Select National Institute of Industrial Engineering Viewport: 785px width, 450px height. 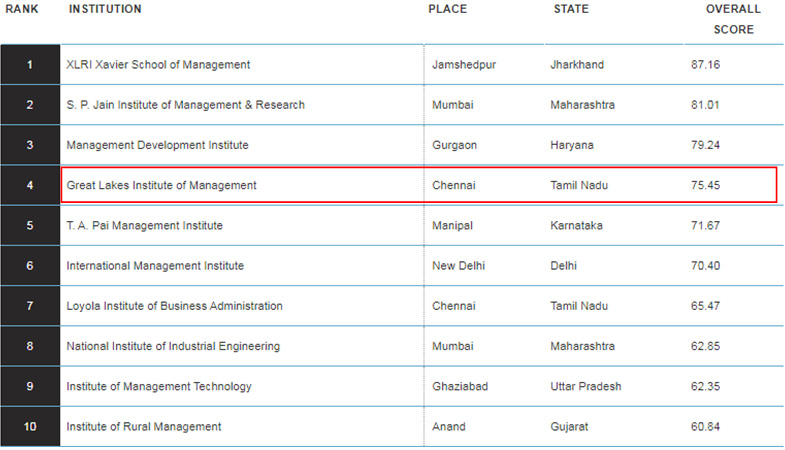point(173,346)
